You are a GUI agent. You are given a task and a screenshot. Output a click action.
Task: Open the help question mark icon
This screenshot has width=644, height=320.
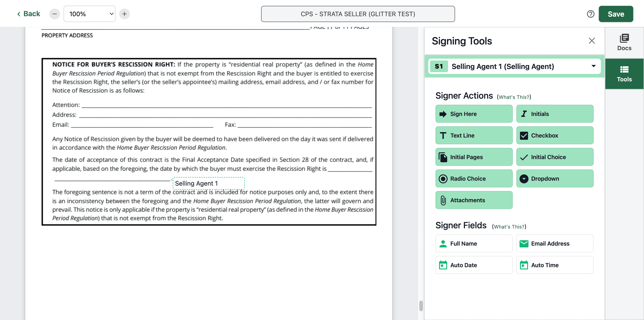click(x=591, y=14)
